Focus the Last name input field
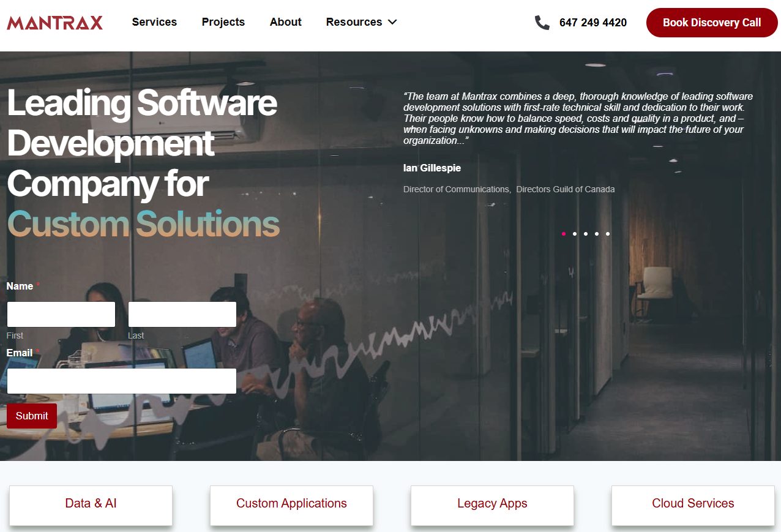The image size is (781, 532). pos(182,314)
